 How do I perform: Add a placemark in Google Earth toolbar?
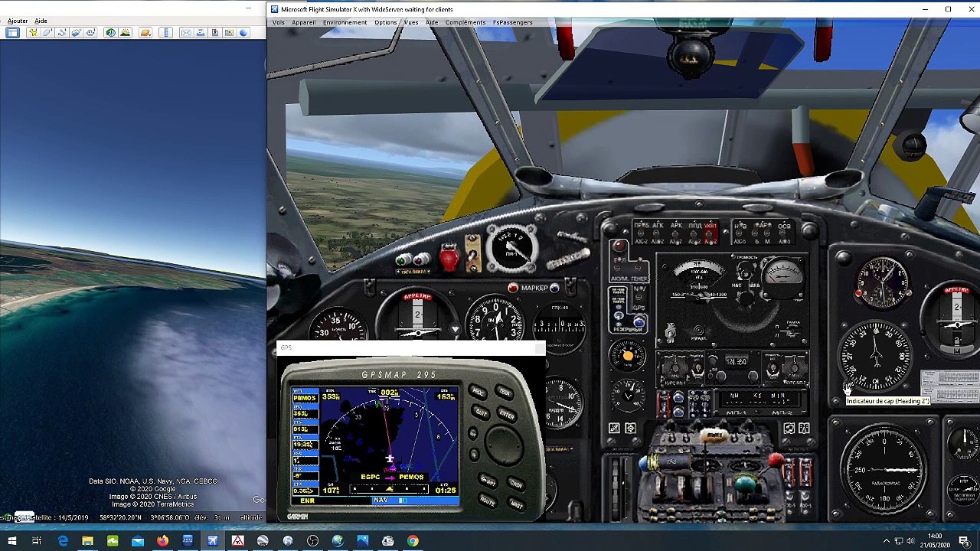[x=33, y=33]
